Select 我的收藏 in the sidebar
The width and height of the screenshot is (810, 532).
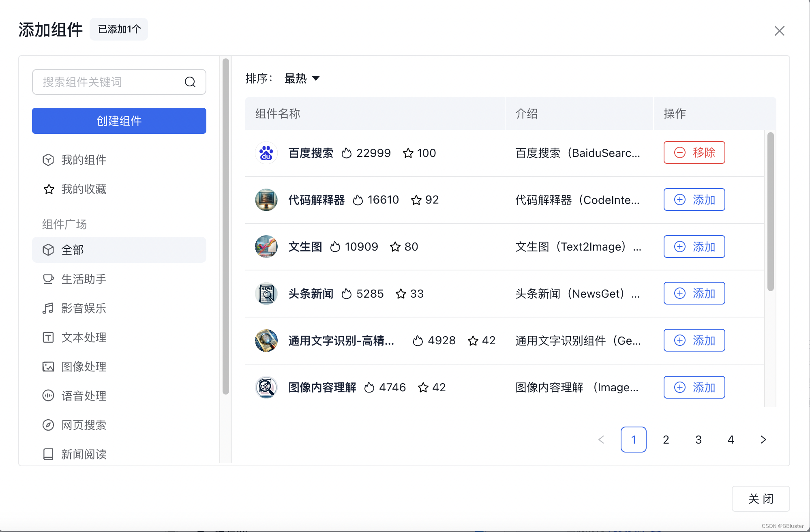coord(84,189)
